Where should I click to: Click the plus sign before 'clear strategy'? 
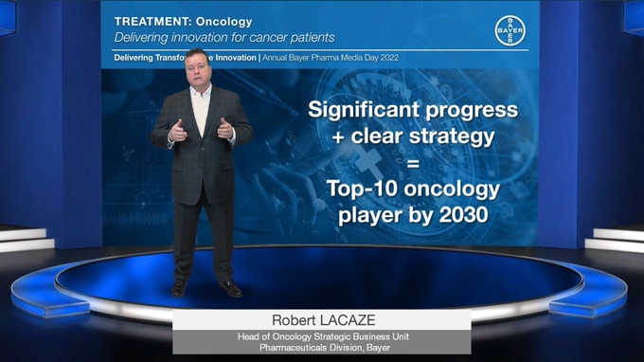[x=338, y=137]
